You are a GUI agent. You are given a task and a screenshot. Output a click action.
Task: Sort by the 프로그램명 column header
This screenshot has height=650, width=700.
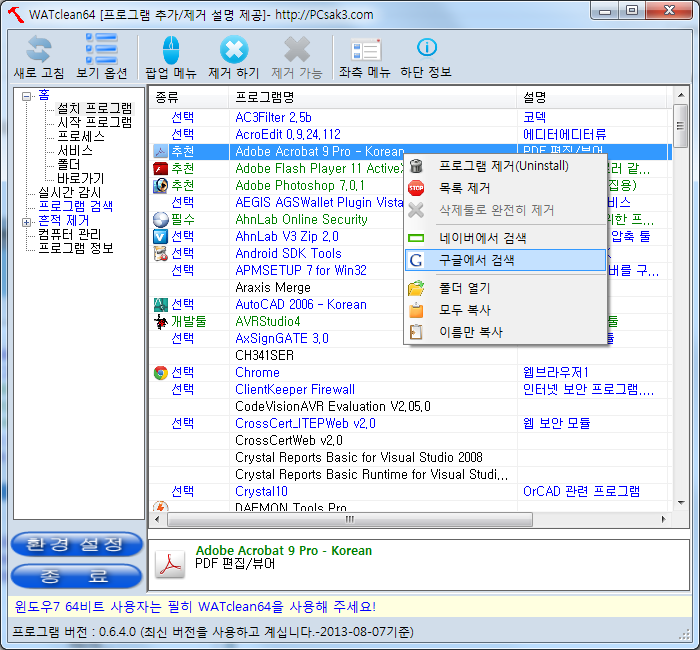[x=372, y=97]
